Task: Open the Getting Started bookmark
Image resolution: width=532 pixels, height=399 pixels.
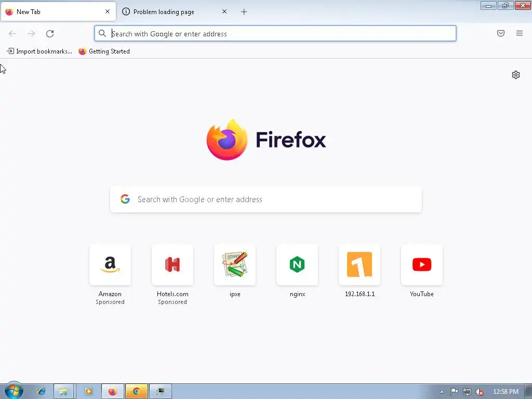Action: click(x=104, y=51)
